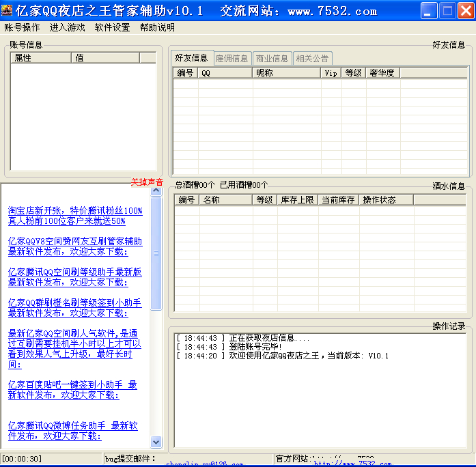Sort friends by QQ column

(225, 73)
